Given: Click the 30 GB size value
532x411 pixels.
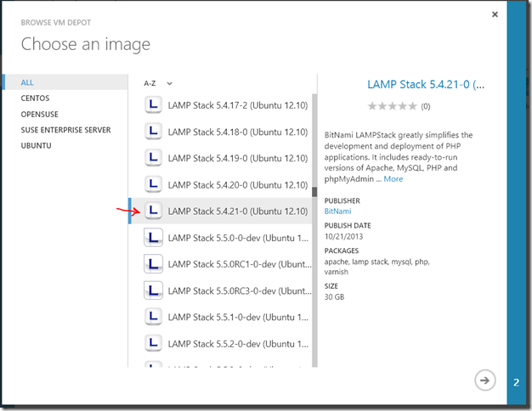Looking at the screenshot, I should click(334, 297).
